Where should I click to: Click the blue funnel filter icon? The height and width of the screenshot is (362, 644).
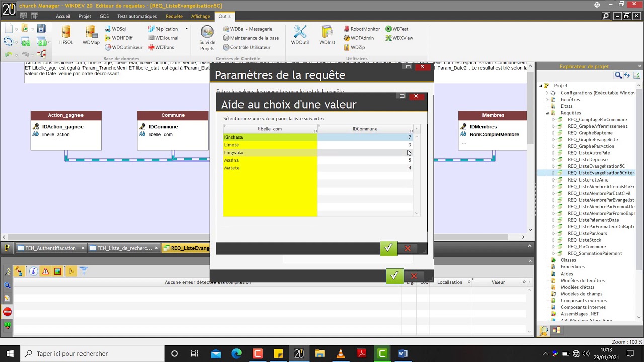(x=84, y=271)
